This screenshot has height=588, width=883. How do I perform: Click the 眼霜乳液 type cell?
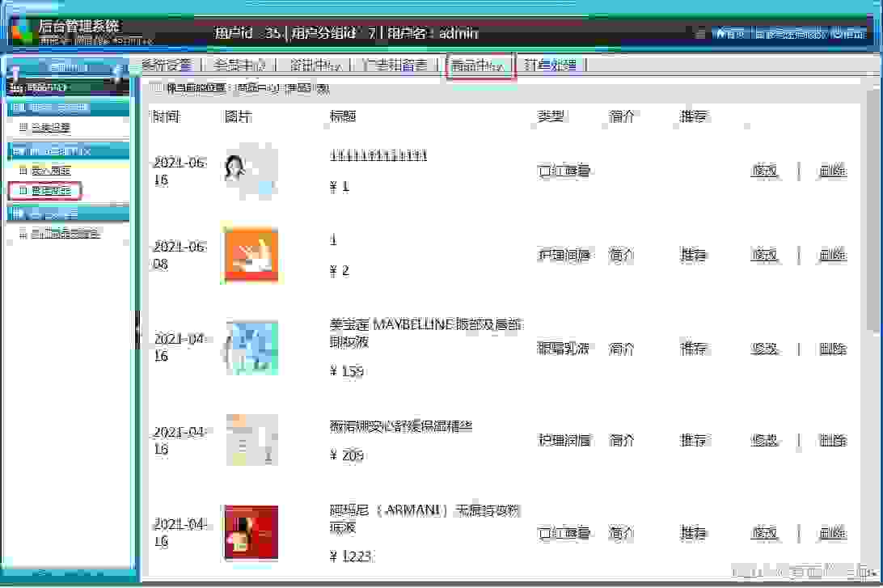pos(563,349)
